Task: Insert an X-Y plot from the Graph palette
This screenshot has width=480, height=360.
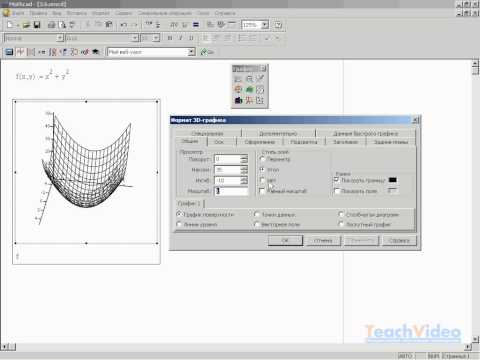Action: 238,79
